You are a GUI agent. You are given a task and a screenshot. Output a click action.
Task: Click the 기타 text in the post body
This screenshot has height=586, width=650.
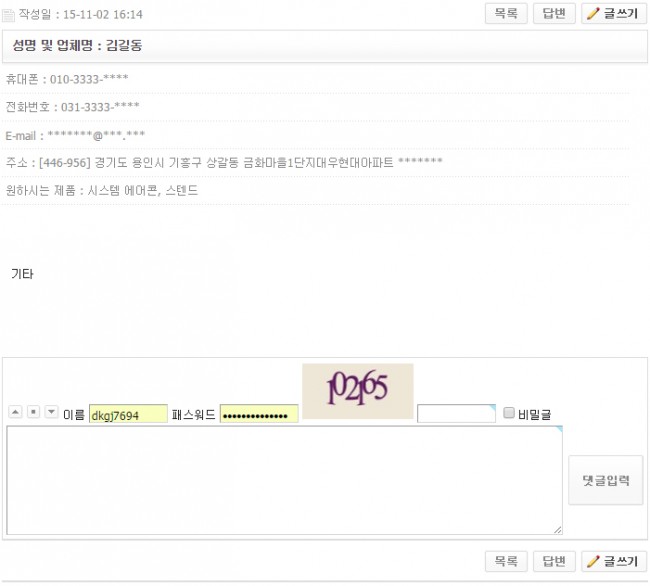[x=22, y=274]
